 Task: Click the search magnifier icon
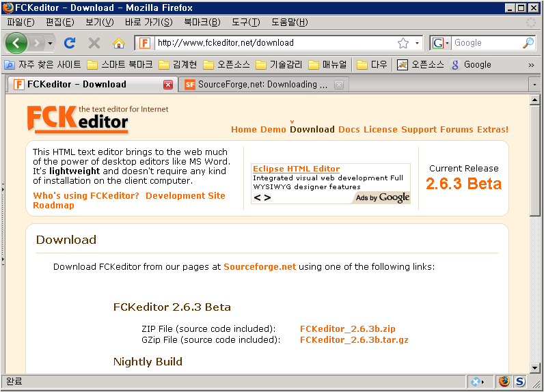[528, 43]
